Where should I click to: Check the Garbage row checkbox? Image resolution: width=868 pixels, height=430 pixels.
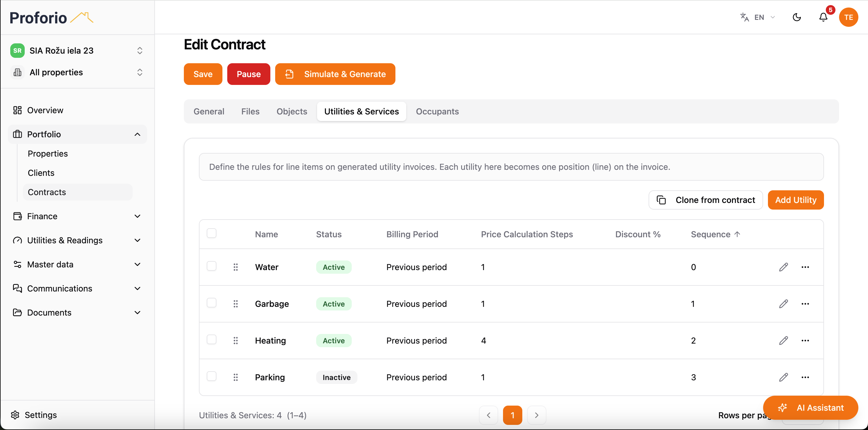[x=212, y=303]
